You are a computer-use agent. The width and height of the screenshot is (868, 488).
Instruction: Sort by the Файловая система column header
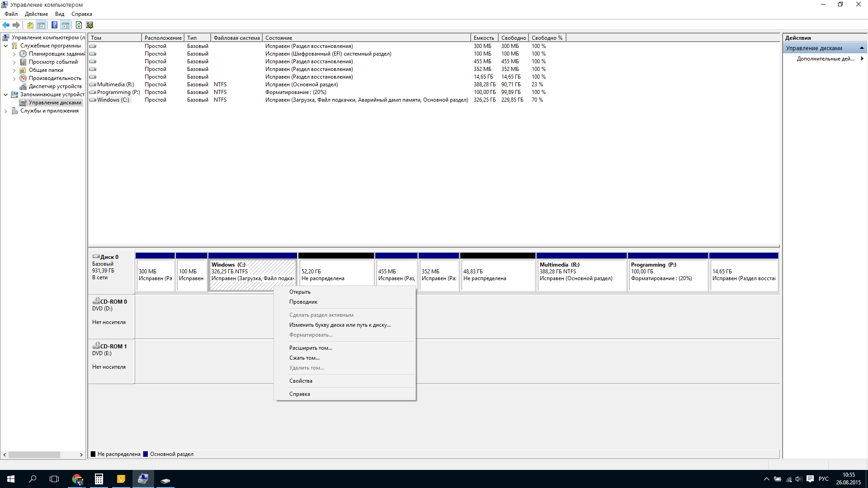pos(236,38)
